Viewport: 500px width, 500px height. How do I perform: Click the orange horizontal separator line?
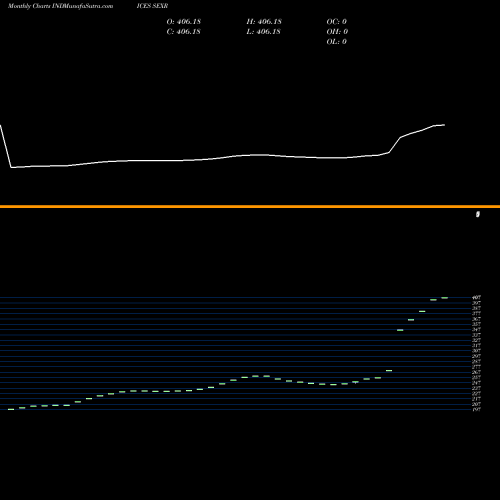[x=250, y=207]
